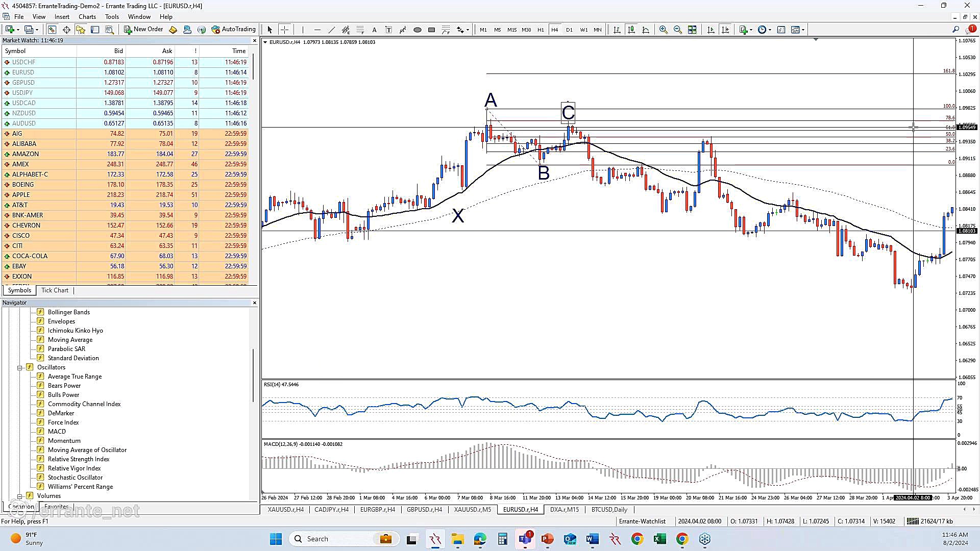Select the M1 timeframe
The height and width of the screenshot is (551, 980).
tap(483, 30)
